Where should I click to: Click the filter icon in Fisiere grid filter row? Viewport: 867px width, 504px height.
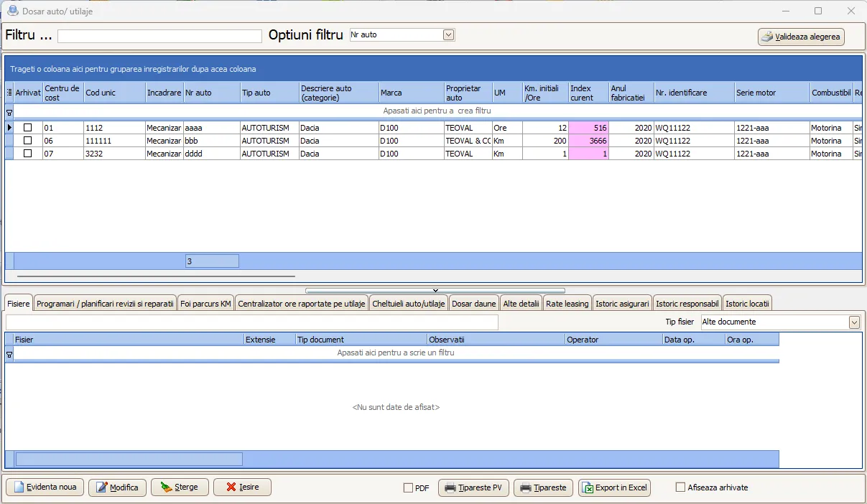(x=9, y=354)
